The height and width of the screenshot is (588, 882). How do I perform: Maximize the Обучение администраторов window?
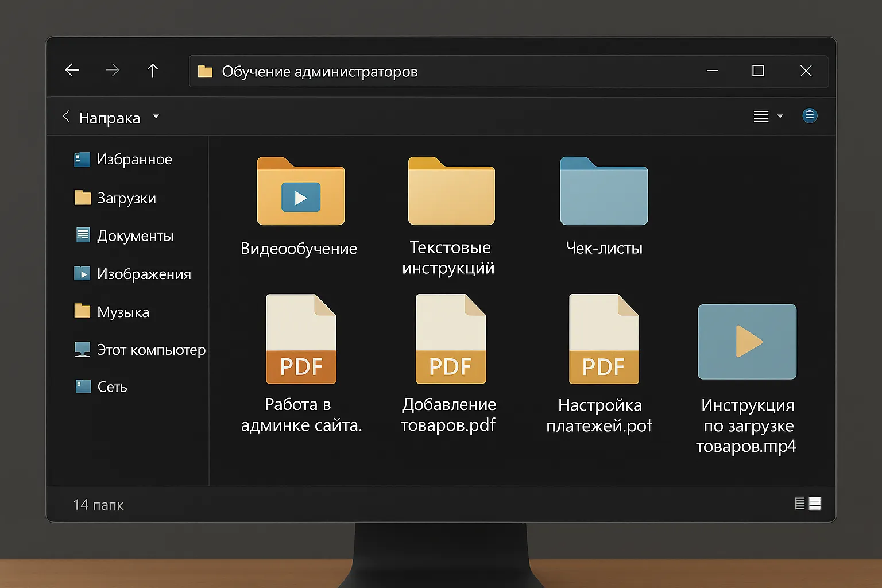click(x=759, y=71)
